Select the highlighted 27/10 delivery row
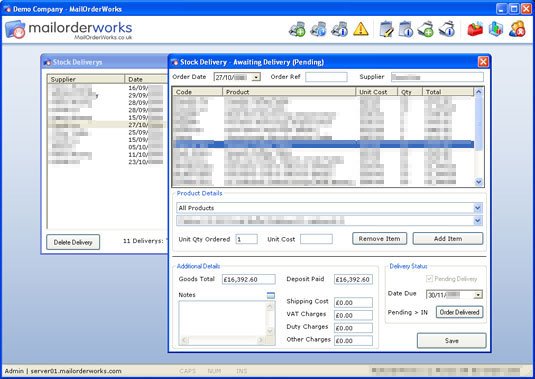The height and width of the screenshot is (379, 535). 107,125
